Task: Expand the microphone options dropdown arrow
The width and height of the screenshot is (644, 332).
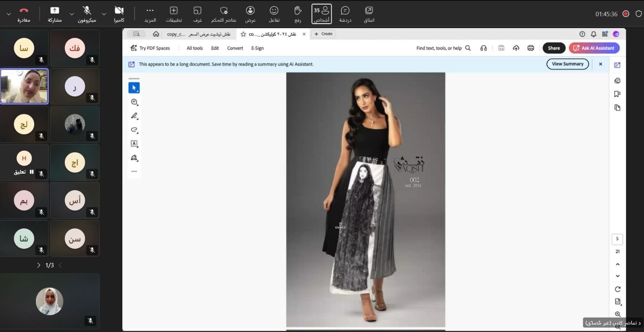Action: click(x=72, y=14)
